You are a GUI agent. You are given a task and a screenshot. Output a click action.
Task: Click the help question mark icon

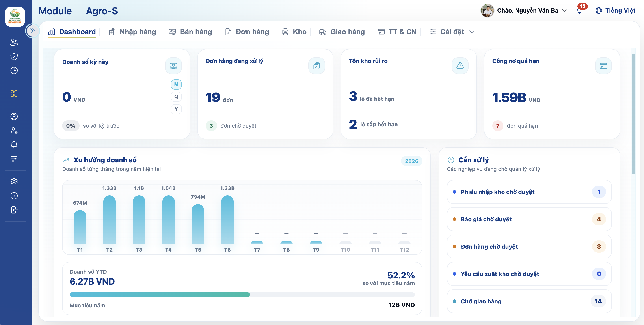click(14, 196)
